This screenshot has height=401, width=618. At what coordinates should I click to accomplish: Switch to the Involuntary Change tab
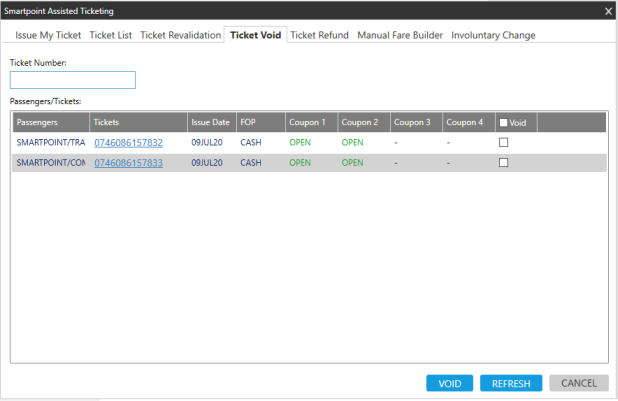(x=493, y=35)
